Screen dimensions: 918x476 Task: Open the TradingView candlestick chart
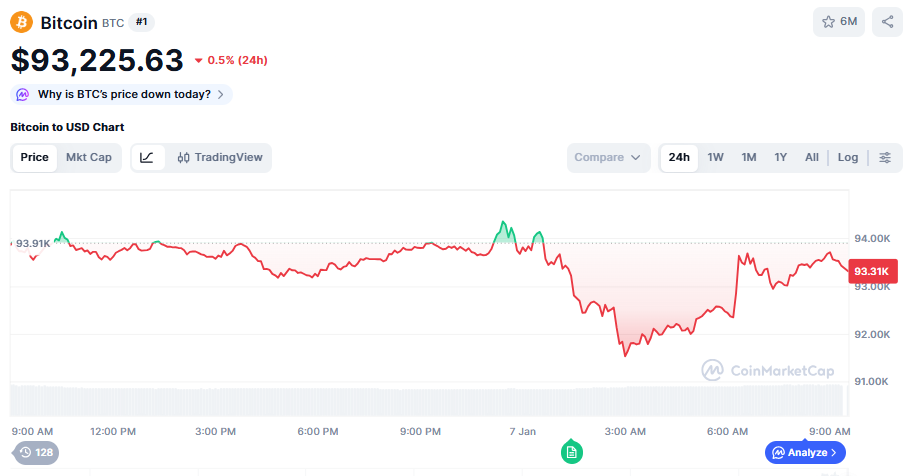pyautogui.click(x=220, y=157)
